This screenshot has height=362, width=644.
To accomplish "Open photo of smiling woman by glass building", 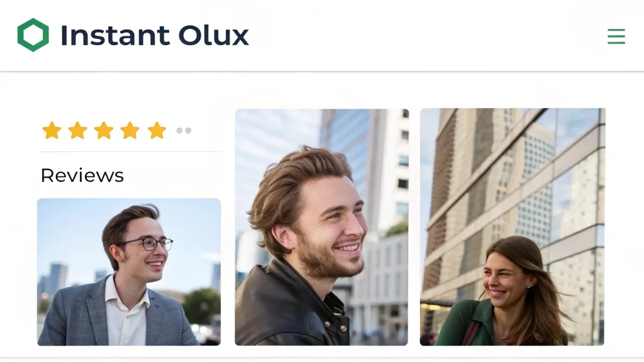I will click(512, 226).
